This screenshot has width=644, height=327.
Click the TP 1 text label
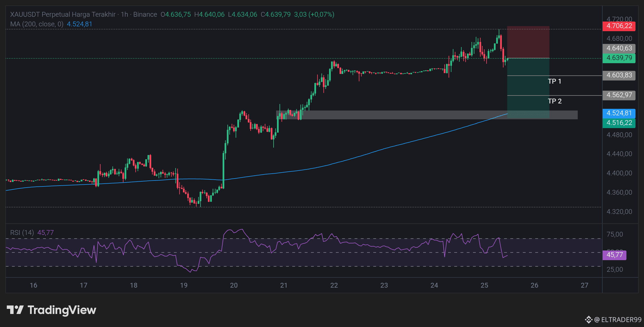[555, 81]
